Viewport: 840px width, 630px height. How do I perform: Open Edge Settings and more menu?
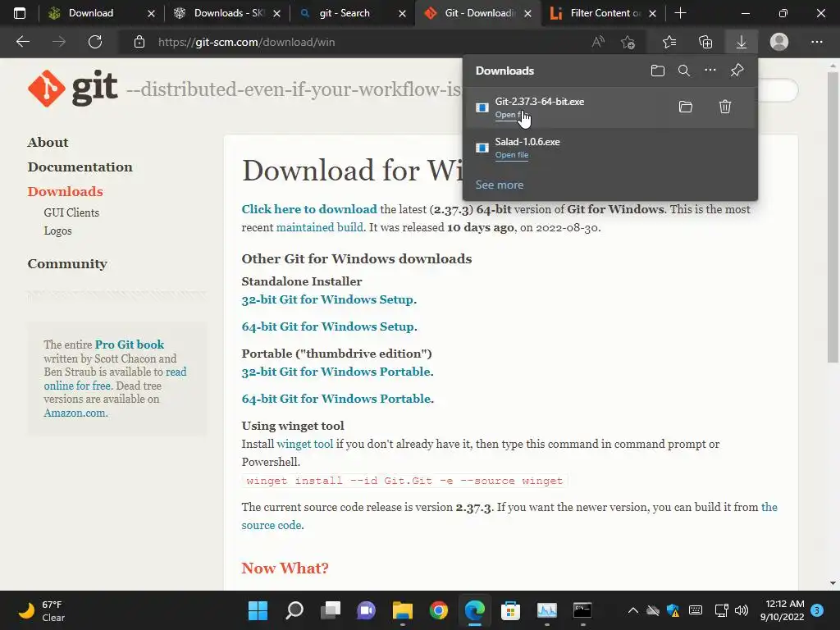click(x=816, y=42)
